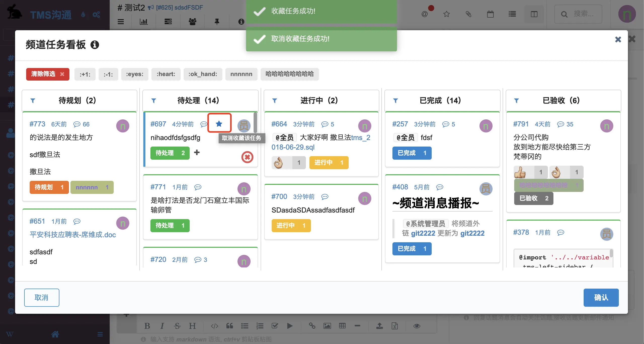This screenshot has height=344, width=644.
Task: Open filter funnel of 待规划 column
Action: [x=33, y=101]
